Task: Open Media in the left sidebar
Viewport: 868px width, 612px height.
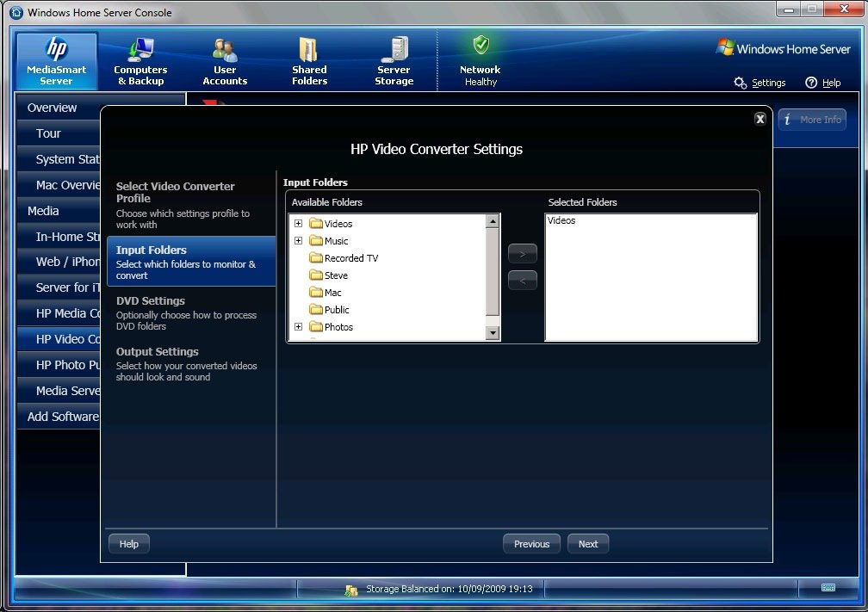Action: tap(59, 211)
